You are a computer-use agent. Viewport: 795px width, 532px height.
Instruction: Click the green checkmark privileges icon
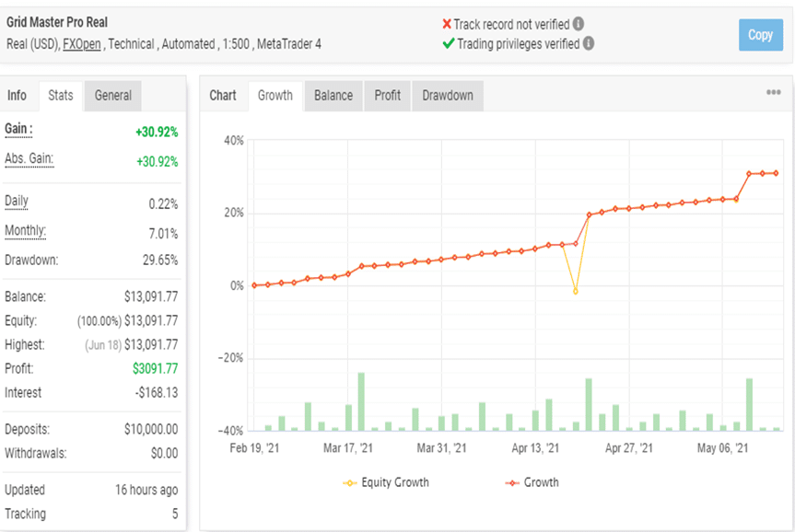449,43
